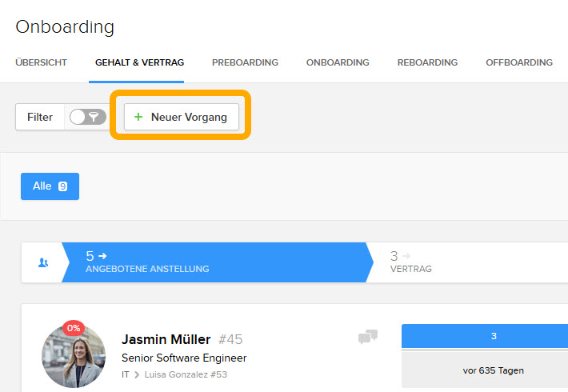Click the green plus icon

tap(138, 117)
